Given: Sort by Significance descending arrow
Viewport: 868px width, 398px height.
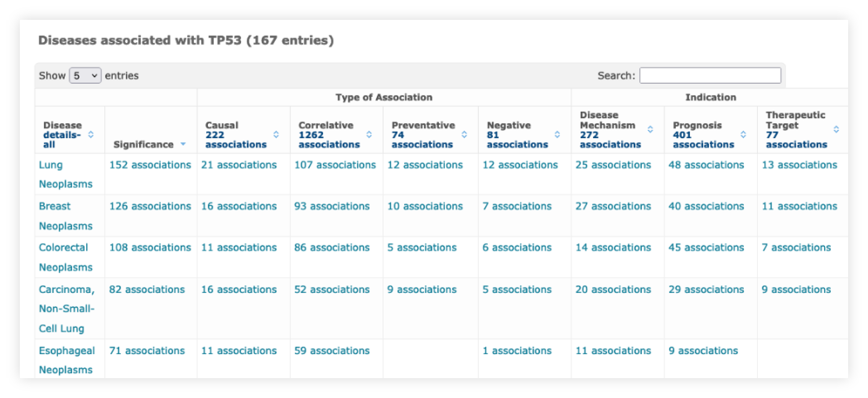Looking at the screenshot, I should coord(183,144).
